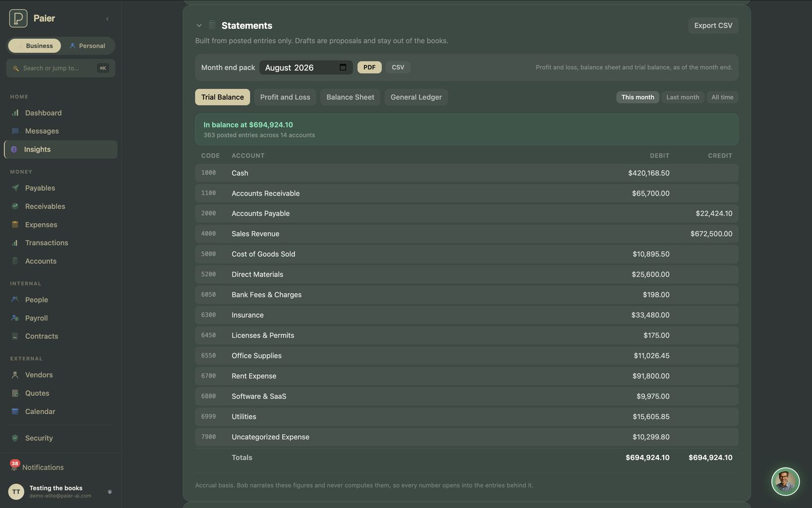Go to Receivables
This screenshot has width=812, height=508.
tap(61, 206)
